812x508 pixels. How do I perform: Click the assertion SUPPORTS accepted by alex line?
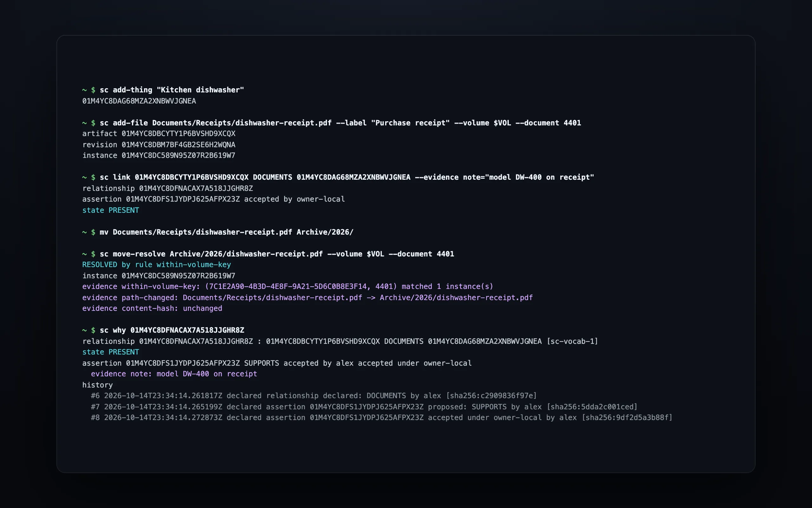point(277,363)
